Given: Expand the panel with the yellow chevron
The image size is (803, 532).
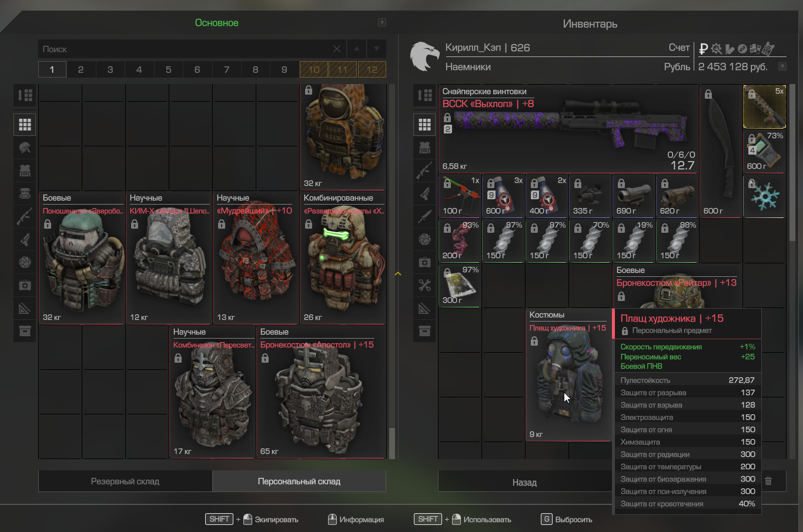Looking at the screenshot, I should 398,274.
